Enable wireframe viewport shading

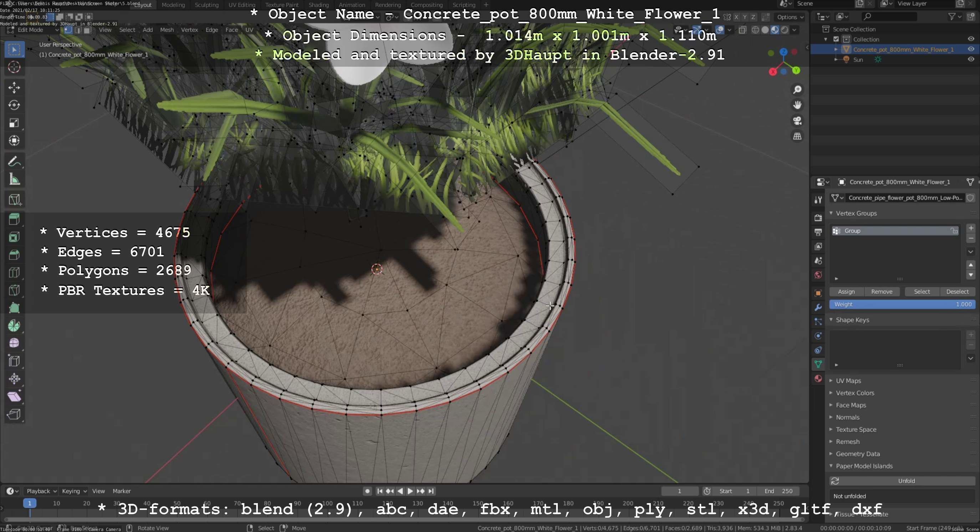755,30
